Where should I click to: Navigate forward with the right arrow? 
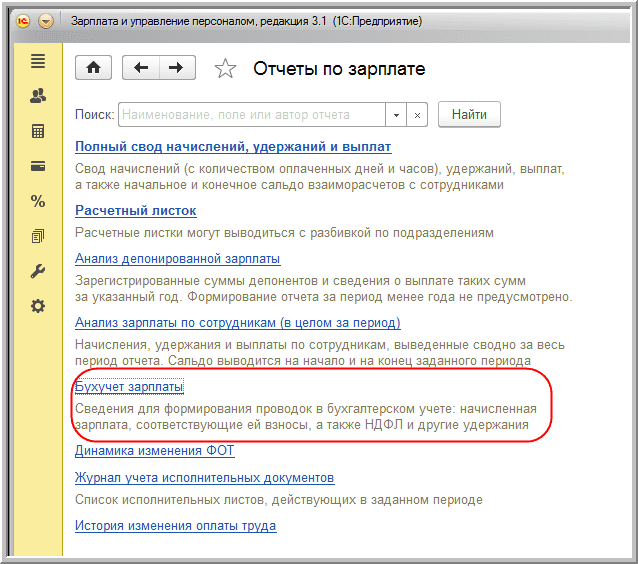[176, 68]
